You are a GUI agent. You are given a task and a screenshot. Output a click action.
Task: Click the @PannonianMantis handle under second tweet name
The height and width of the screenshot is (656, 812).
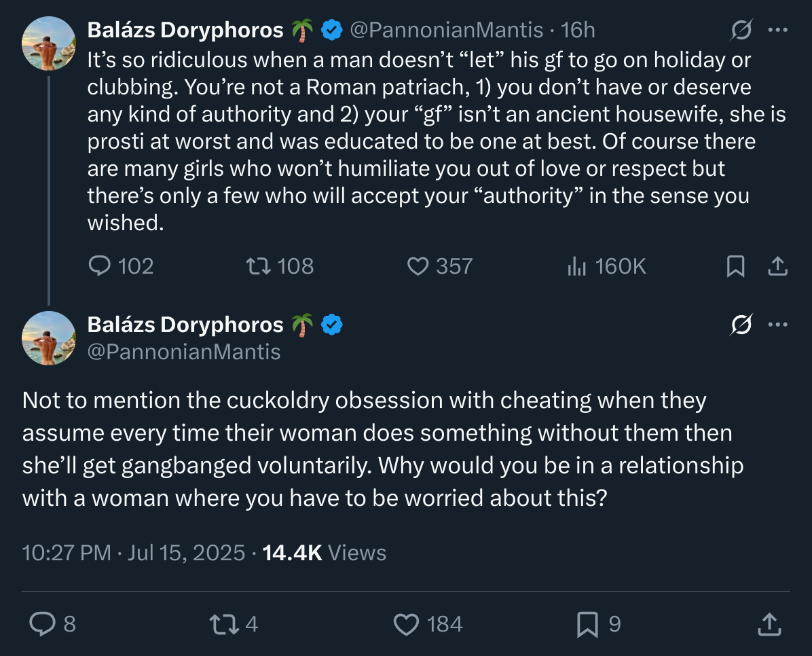(184, 352)
